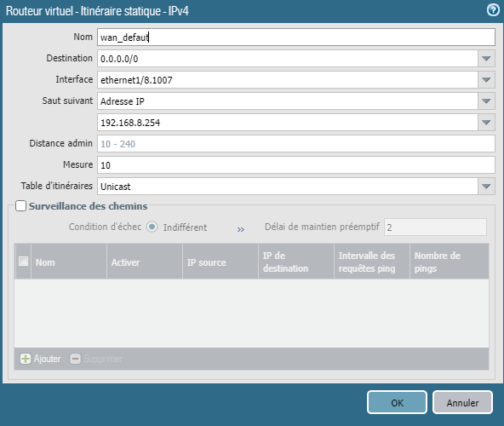Confirm with the OK button
Screen dimensions: 504x426
click(x=397, y=402)
